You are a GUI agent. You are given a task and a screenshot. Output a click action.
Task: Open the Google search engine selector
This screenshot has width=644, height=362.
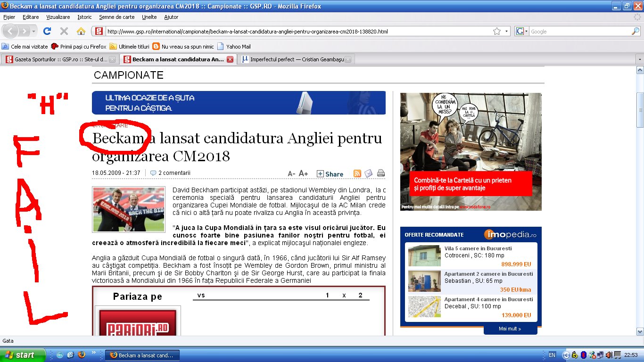tap(522, 32)
